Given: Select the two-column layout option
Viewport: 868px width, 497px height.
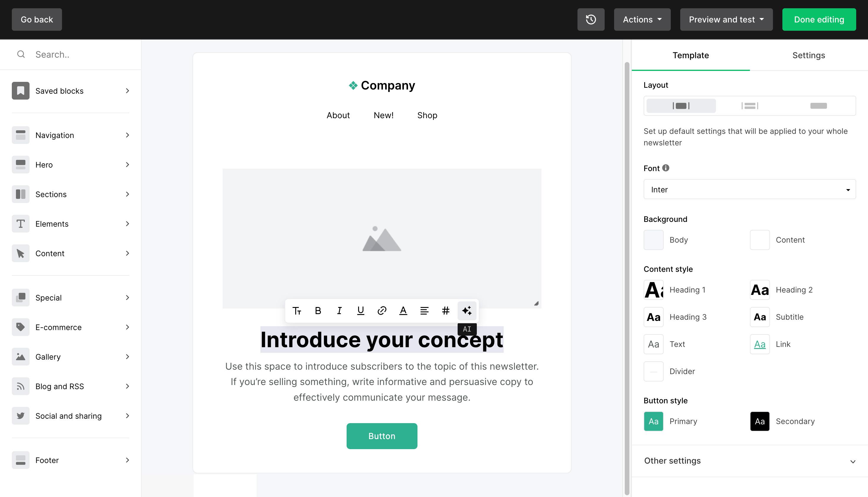Looking at the screenshot, I should [x=750, y=105].
